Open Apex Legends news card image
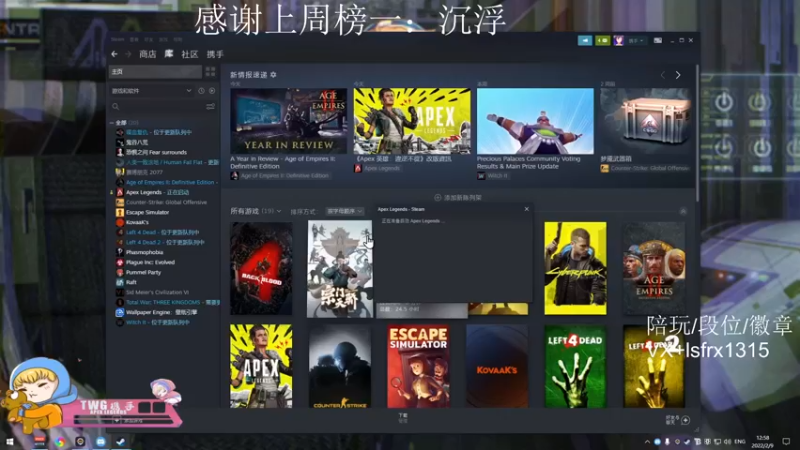 (x=412, y=121)
